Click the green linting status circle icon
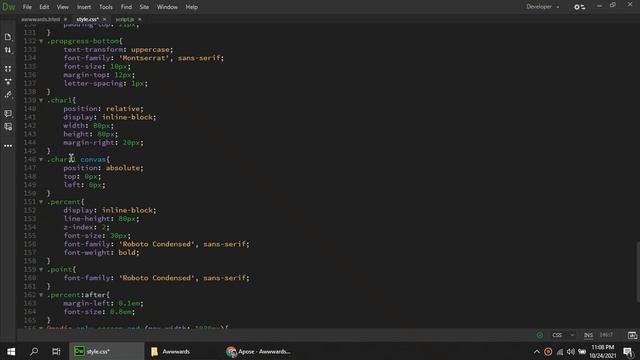This screenshot has height=360, width=640. pos(540,335)
